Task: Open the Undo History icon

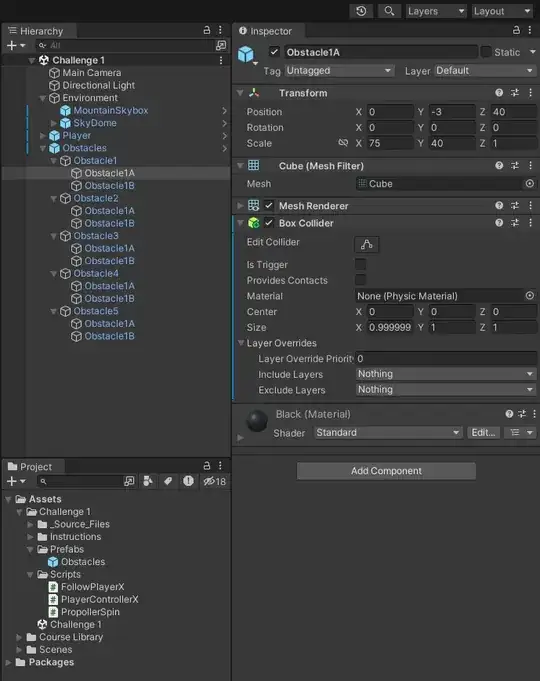Action: tap(361, 11)
